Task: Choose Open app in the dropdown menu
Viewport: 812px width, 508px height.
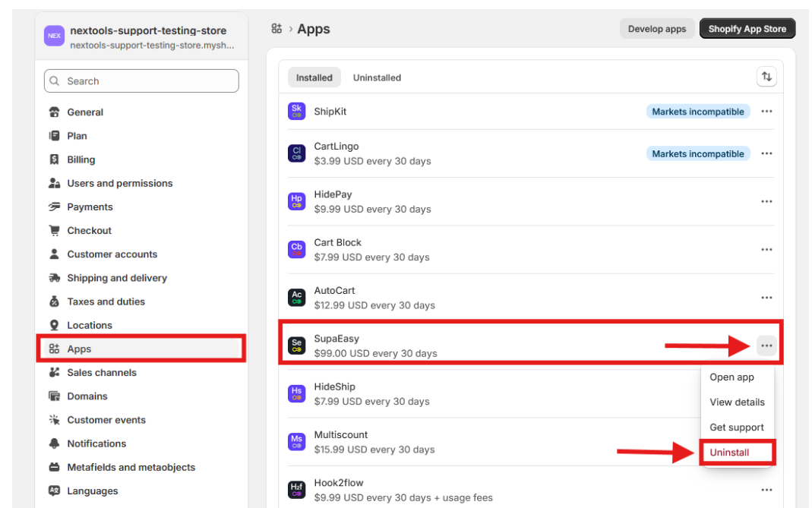Action: pyautogui.click(x=731, y=377)
